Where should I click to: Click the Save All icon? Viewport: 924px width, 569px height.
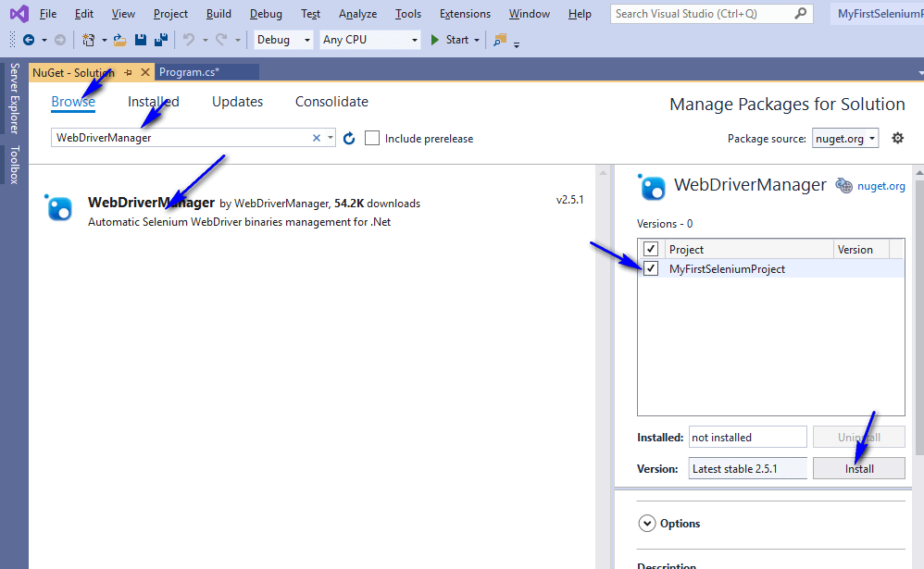coord(160,40)
